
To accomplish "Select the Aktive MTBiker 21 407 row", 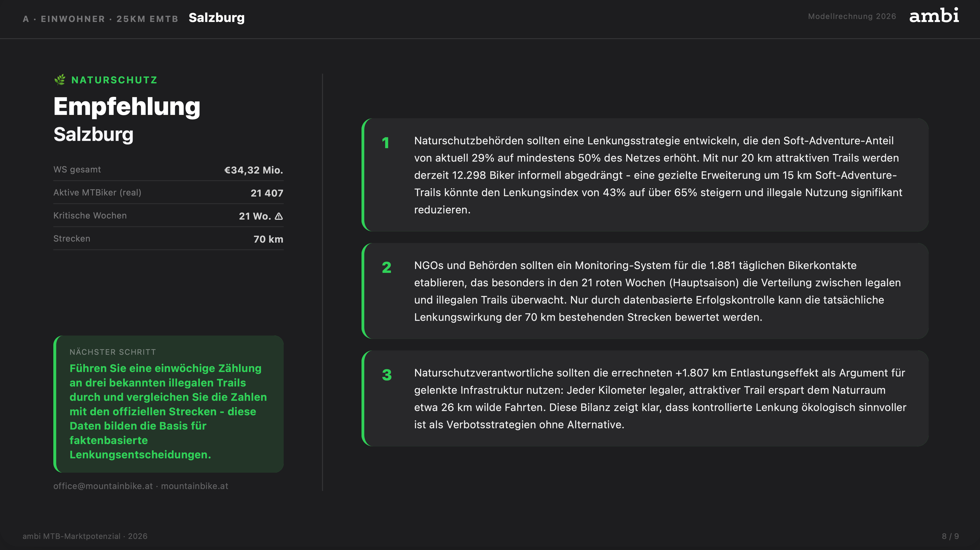I will coord(168,193).
